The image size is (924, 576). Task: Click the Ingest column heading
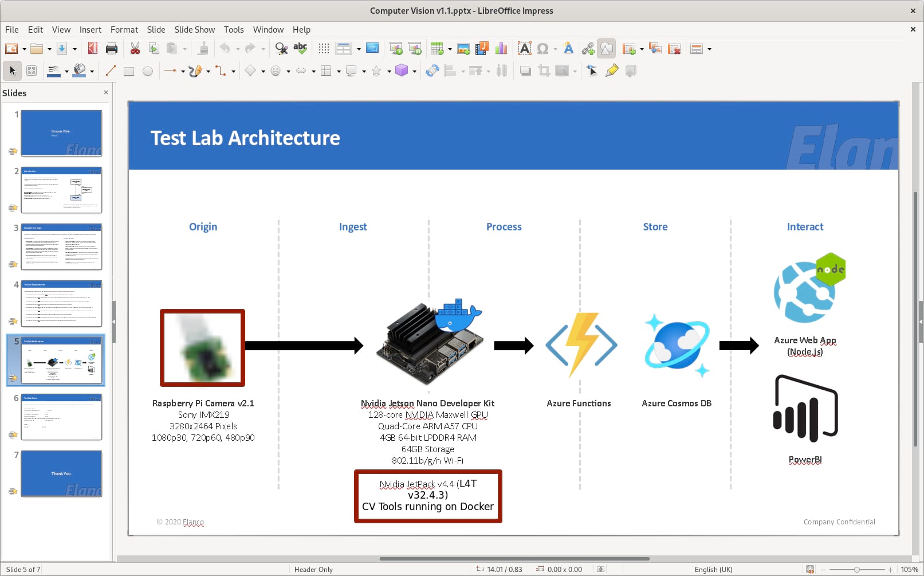[x=353, y=227]
